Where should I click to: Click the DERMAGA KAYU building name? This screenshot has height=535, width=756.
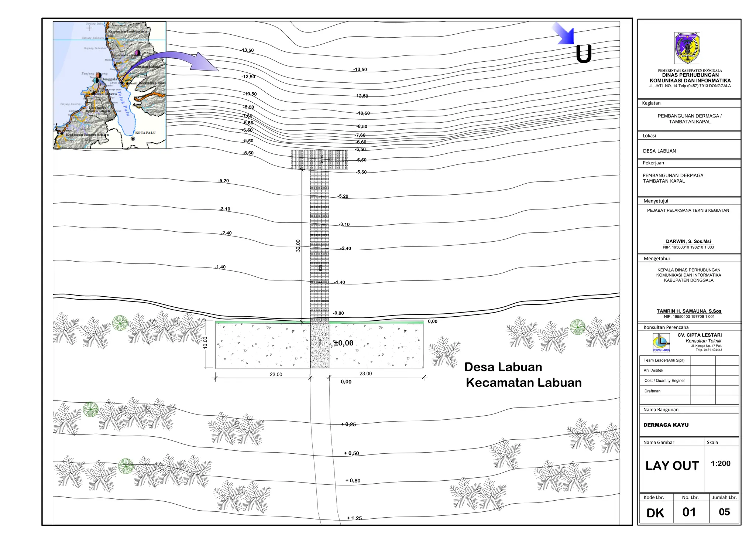(x=666, y=425)
